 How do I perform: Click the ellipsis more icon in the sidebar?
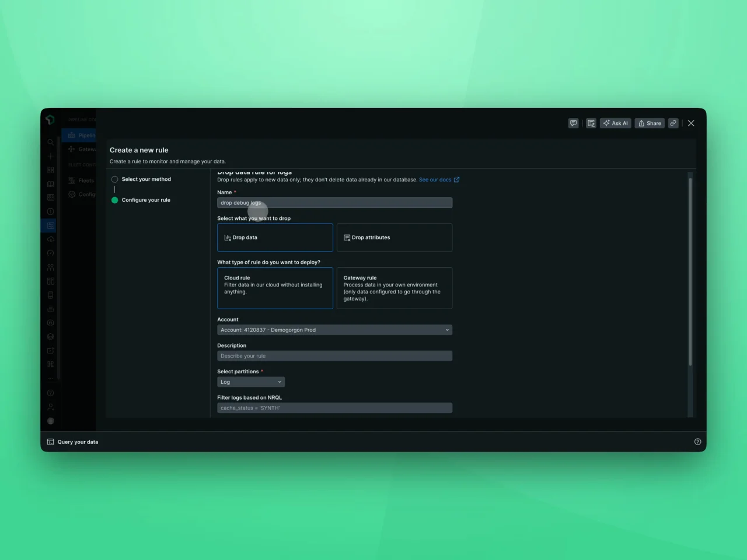[50, 378]
